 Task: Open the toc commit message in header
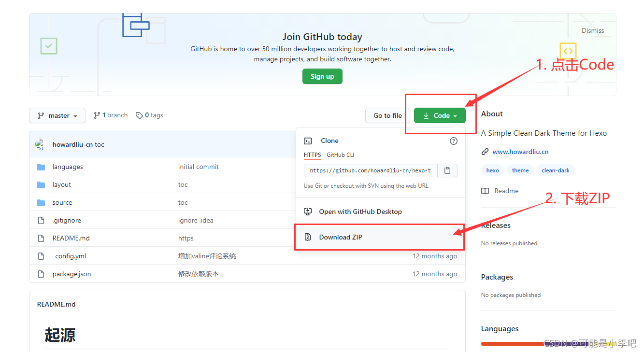point(100,144)
